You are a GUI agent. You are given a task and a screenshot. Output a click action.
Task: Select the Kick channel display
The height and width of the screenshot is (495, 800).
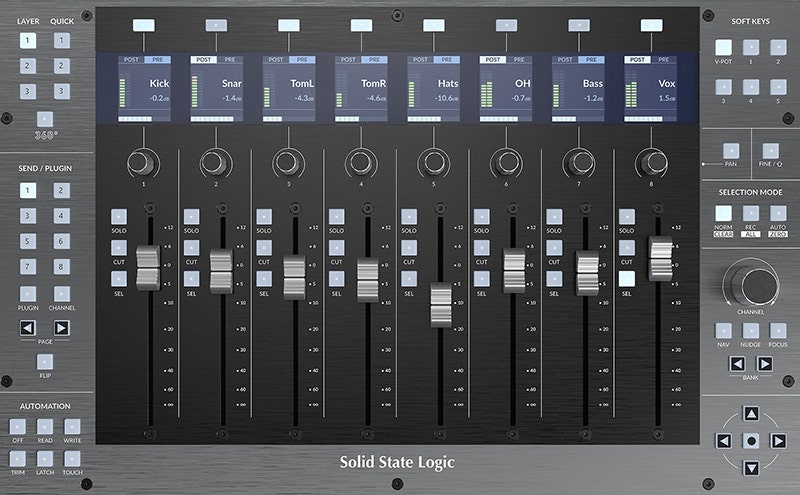point(144,89)
